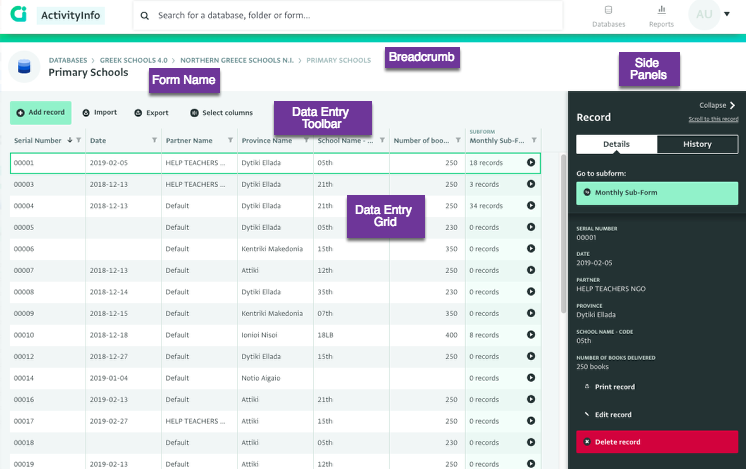Screen dimensions: 746x469
Task: Open subform arrow for record 00017
Action: click(531, 420)
